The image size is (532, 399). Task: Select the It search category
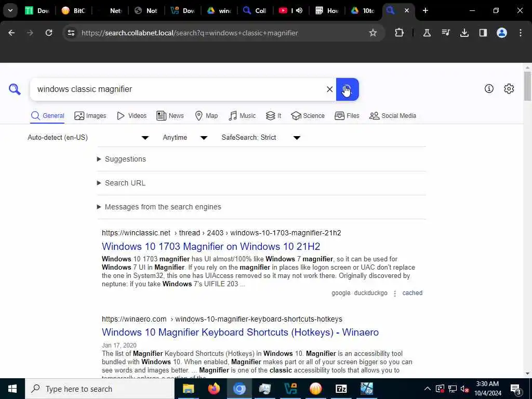point(273,116)
